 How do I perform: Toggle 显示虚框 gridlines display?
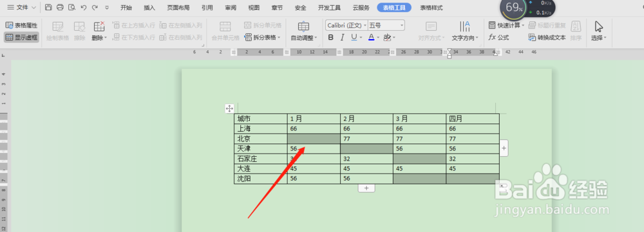click(x=21, y=37)
